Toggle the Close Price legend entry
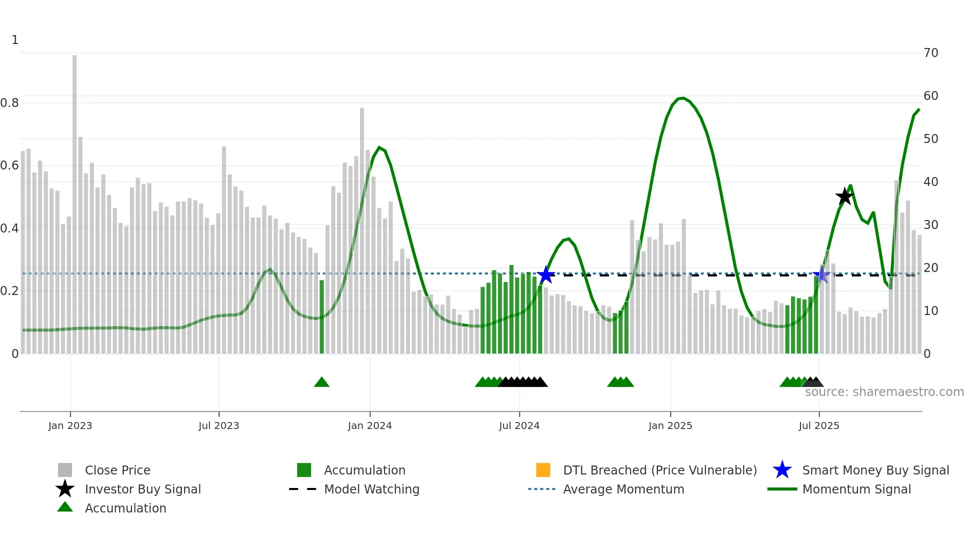The image size is (980, 551). click(117, 470)
